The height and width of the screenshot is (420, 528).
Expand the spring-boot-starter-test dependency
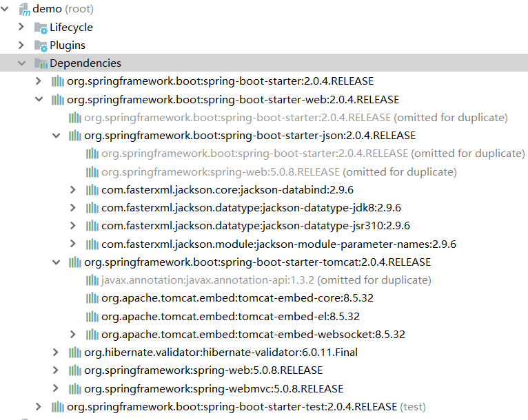tap(39, 406)
